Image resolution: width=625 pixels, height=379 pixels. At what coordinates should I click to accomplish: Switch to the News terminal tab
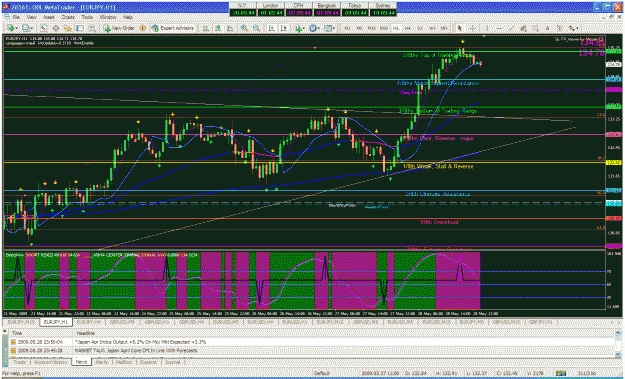pyautogui.click(x=81, y=362)
